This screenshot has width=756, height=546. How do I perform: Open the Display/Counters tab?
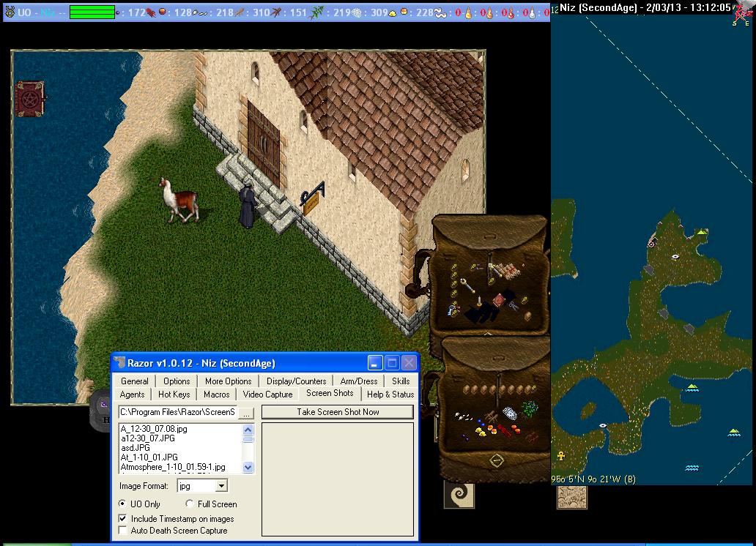coord(296,381)
